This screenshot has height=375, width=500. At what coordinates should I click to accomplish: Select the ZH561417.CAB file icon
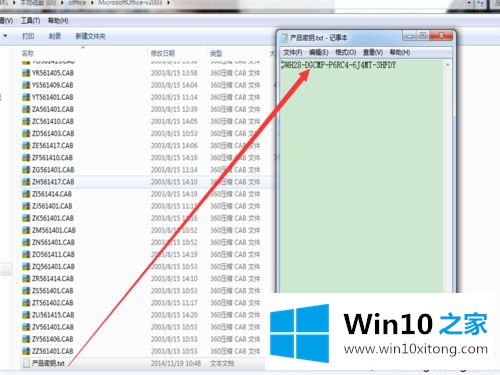pyautogui.click(x=26, y=182)
